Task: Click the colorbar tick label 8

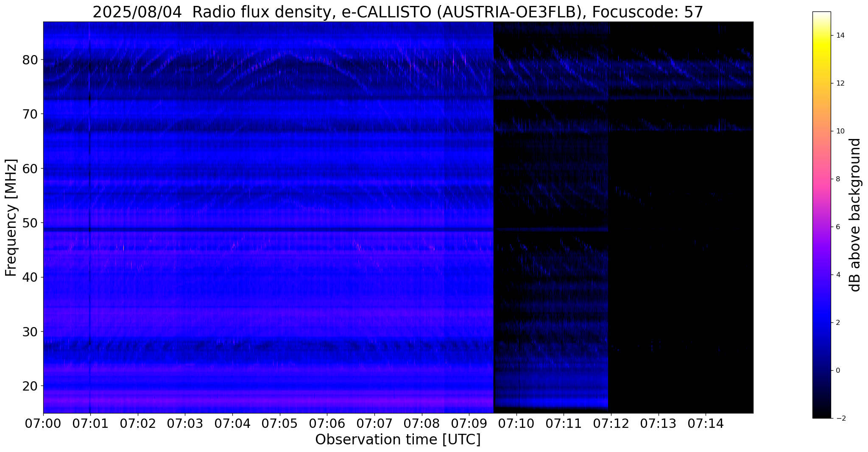Action: coord(837,179)
